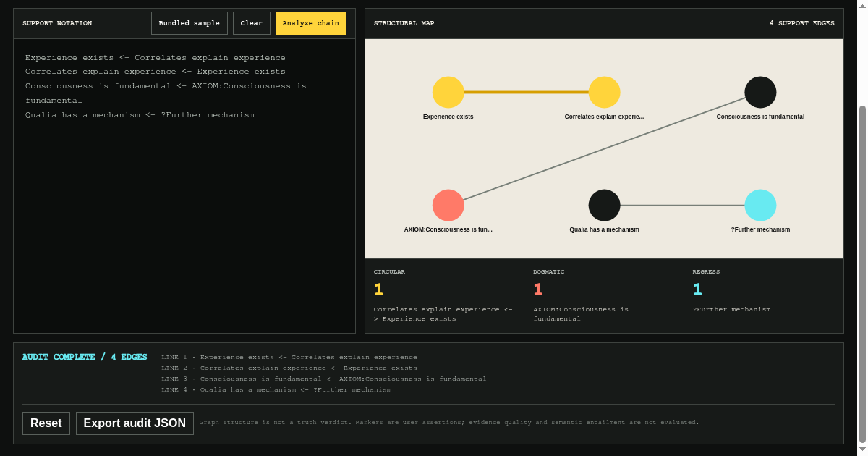
Task: Click audit LINE 2 entry
Action: [289, 368]
